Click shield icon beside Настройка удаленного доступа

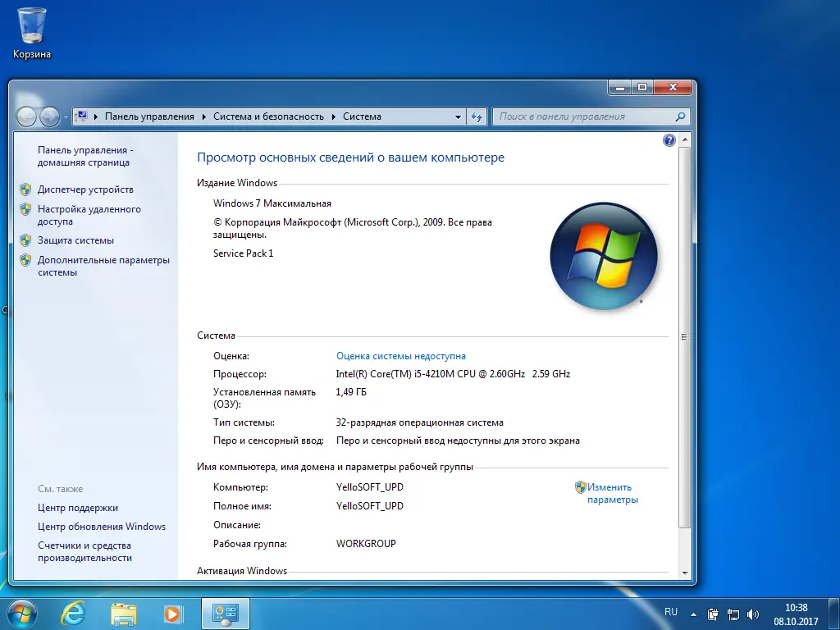click(25, 209)
